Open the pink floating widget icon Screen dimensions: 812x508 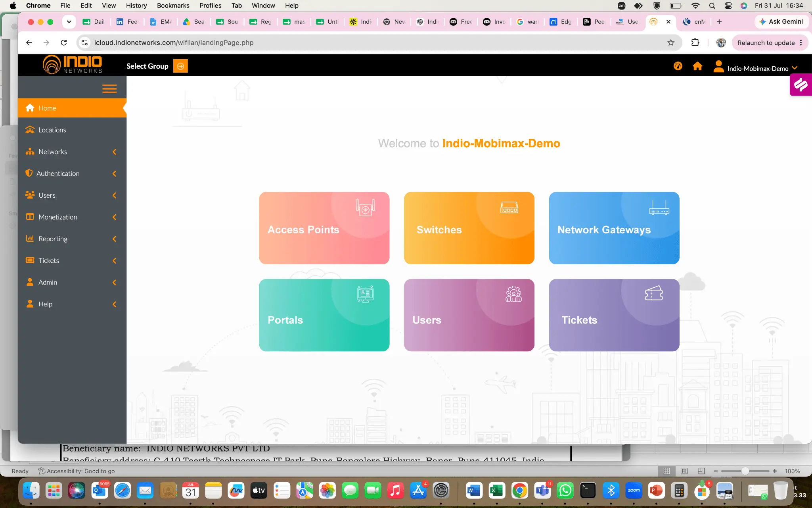coord(801,85)
